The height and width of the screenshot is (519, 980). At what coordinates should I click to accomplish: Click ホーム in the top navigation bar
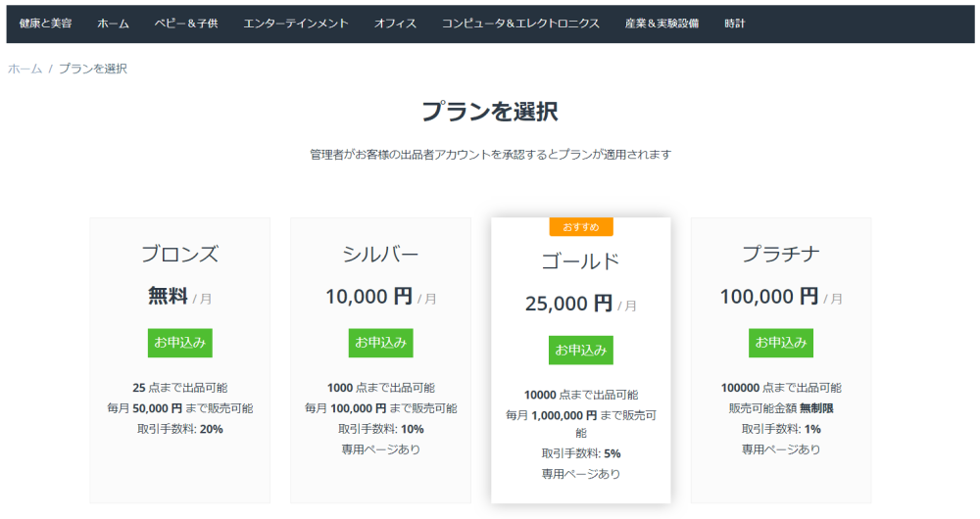coord(113,24)
